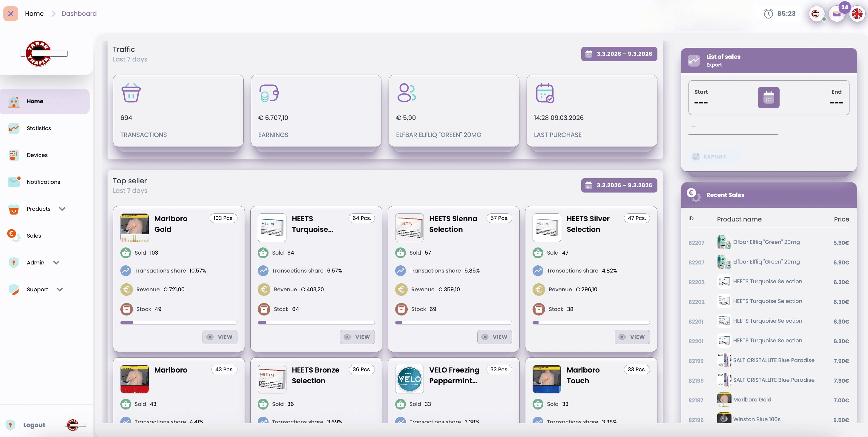Viewport: 868px width, 437px height.
Task: Click the mail notifications icon with badge 24
Action: (837, 13)
